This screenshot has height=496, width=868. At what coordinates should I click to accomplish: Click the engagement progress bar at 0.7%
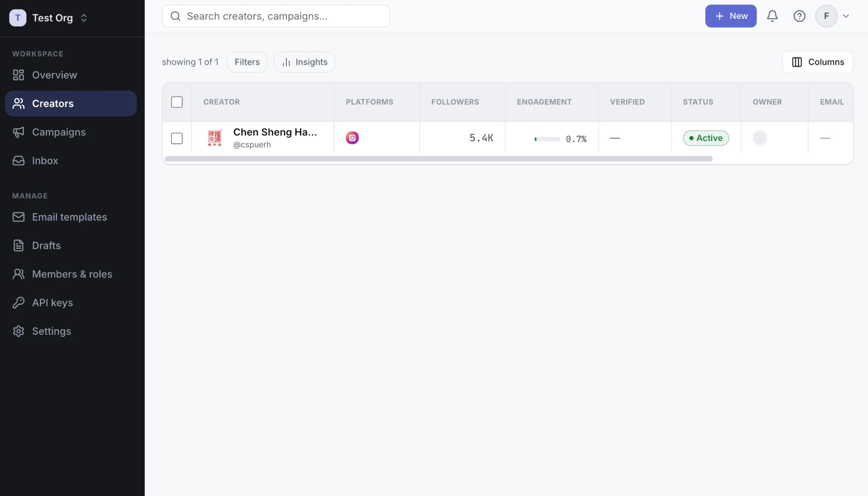tap(547, 139)
